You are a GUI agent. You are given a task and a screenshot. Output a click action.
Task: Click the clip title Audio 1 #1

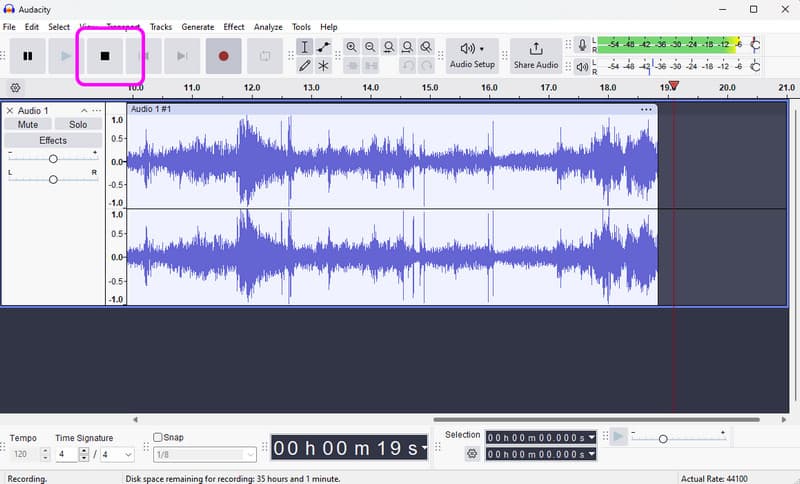pos(151,109)
